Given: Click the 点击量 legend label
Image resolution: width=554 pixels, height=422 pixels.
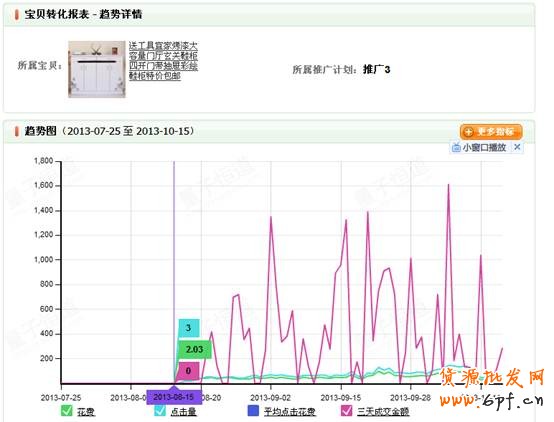Looking at the screenshot, I should (x=183, y=411).
